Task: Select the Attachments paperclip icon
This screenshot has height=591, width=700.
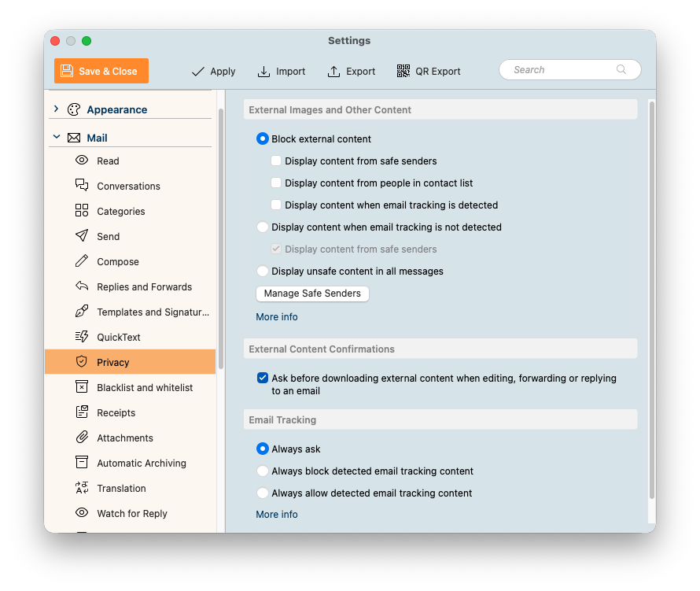Action: click(x=82, y=438)
